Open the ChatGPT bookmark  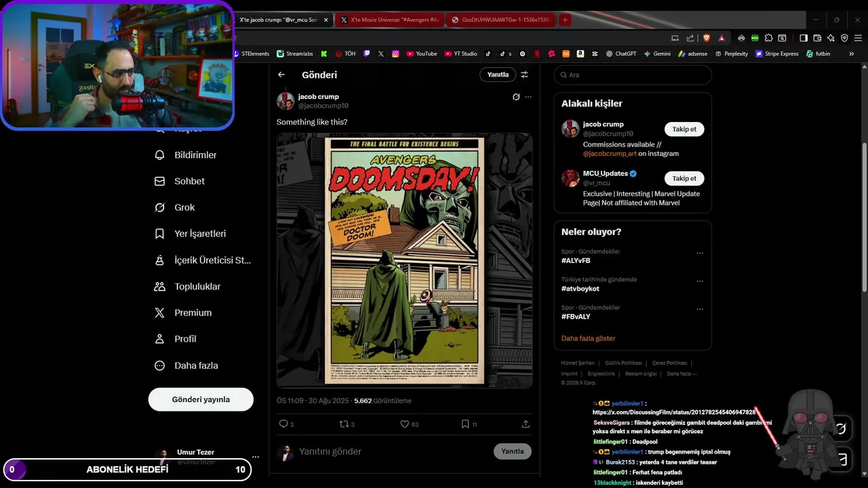point(621,54)
